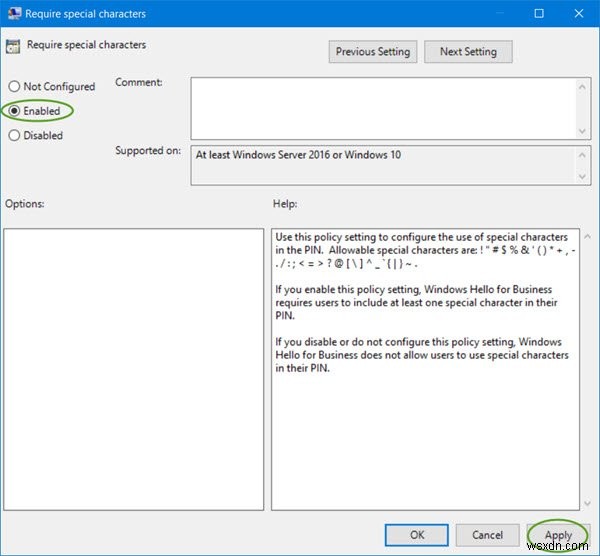Viewport: 600px width, 556px height.
Task: Click the 'At least Windows Server 2016' text
Action: point(298,155)
